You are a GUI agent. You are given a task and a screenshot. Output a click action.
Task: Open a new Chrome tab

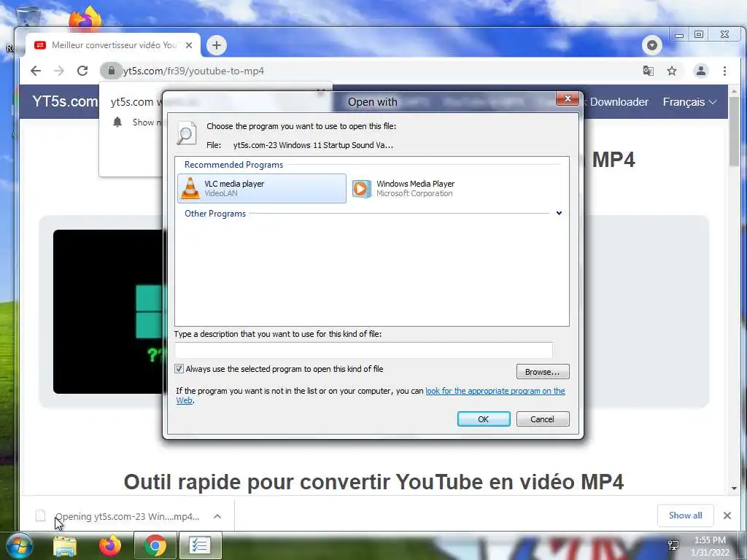point(217,45)
